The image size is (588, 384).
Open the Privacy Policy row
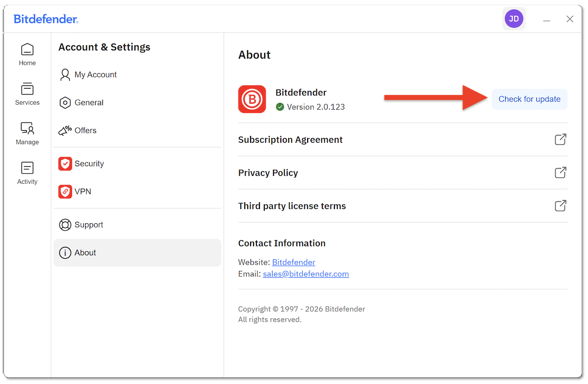pyautogui.click(x=403, y=173)
